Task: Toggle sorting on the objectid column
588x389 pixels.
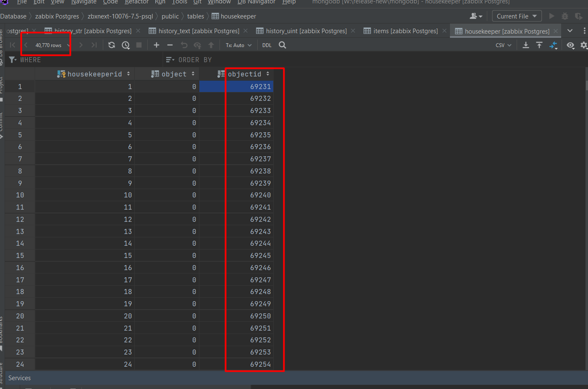Action: tap(267, 74)
